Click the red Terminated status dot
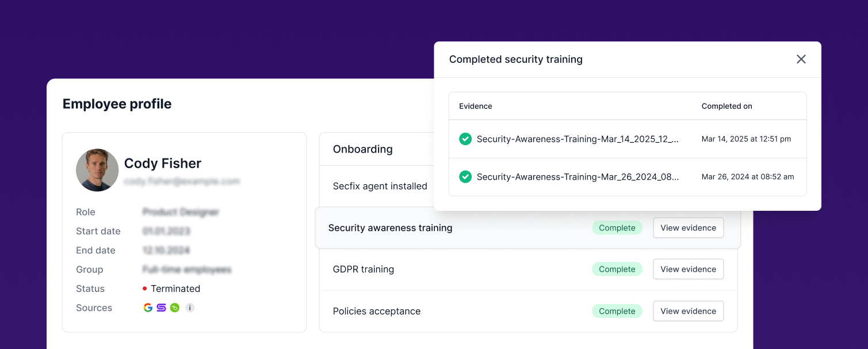 [x=144, y=289]
